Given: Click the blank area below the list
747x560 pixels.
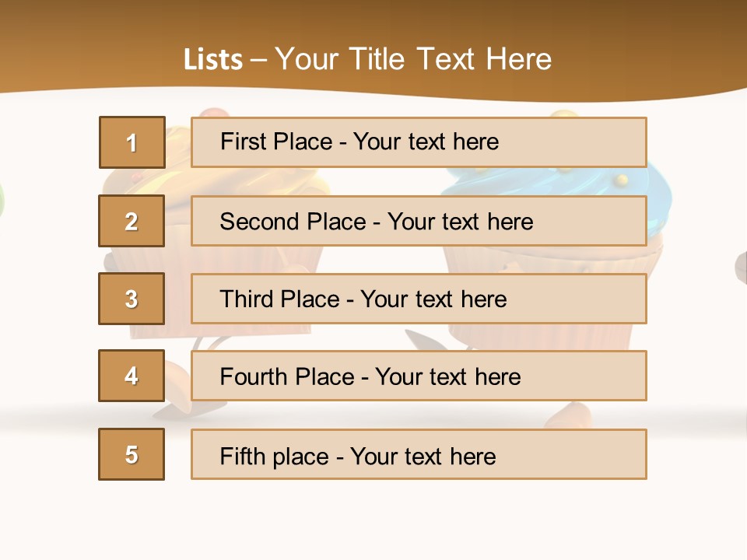Looking at the screenshot, I should 373,520.
